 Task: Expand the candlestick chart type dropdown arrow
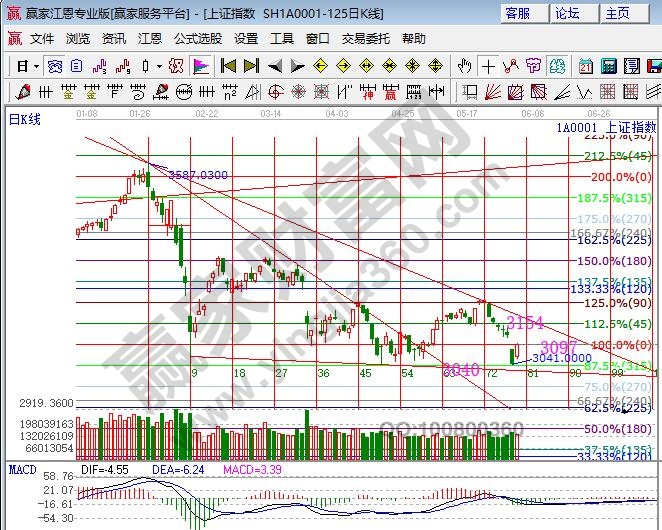click(x=159, y=66)
